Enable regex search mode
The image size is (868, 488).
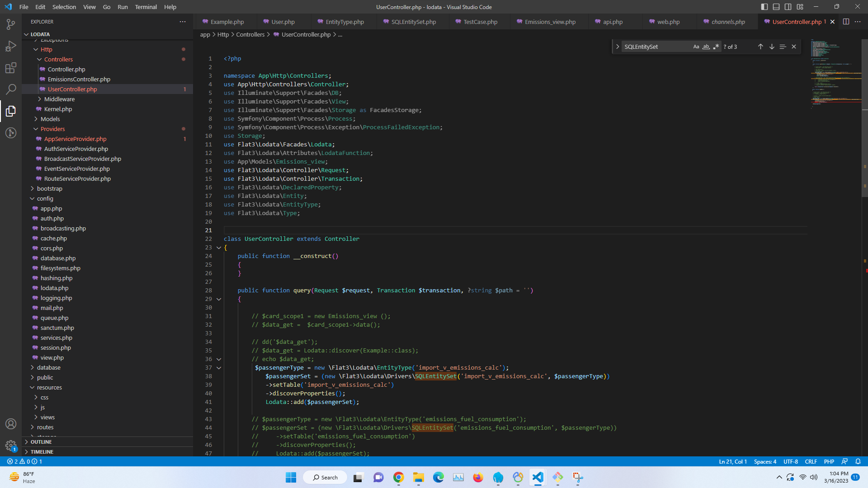(717, 46)
